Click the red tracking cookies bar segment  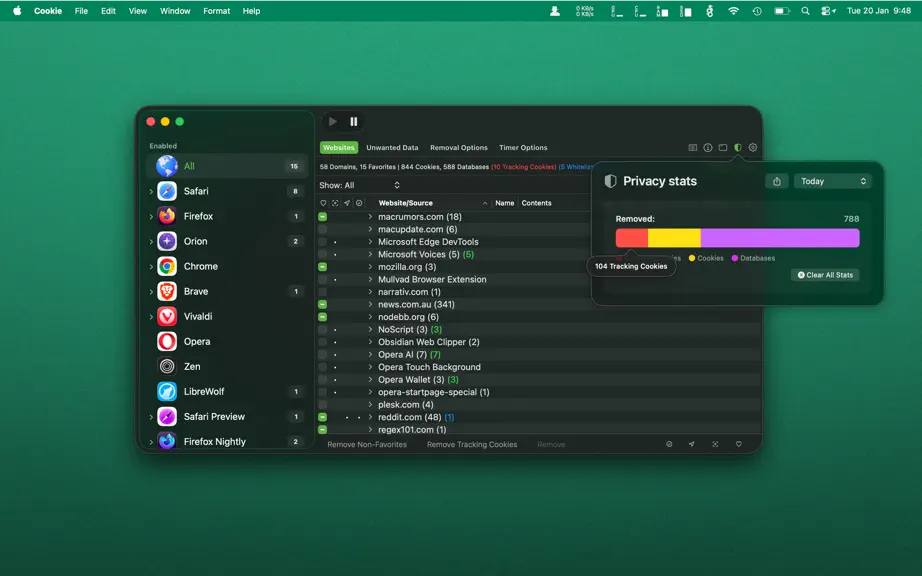coord(632,238)
